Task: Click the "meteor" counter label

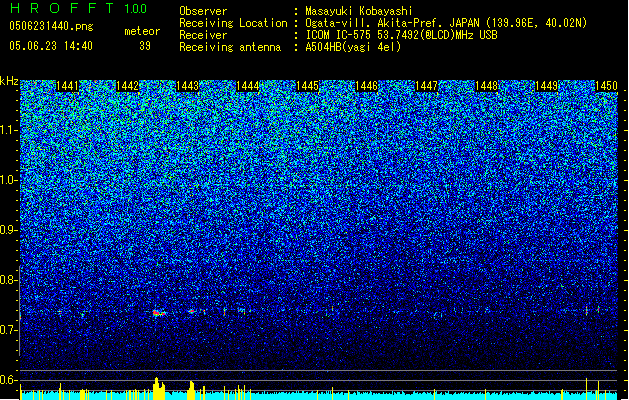Action: [142, 31]
